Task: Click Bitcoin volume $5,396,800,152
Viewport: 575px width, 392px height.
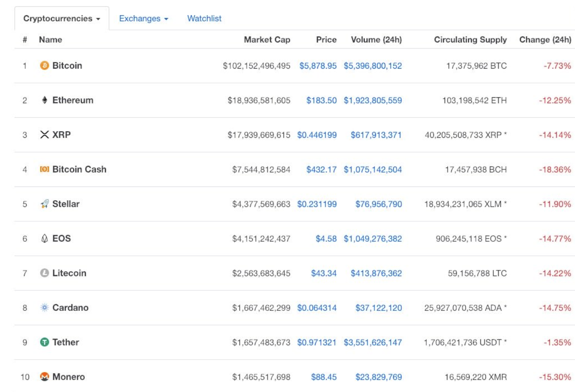Action: click(x=373, y=66)
